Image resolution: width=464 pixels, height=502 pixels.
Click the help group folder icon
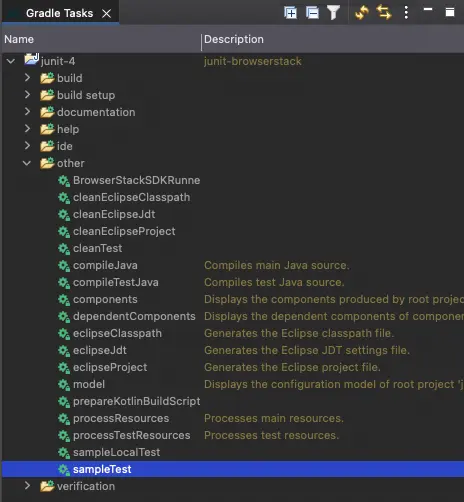point(47,129)
